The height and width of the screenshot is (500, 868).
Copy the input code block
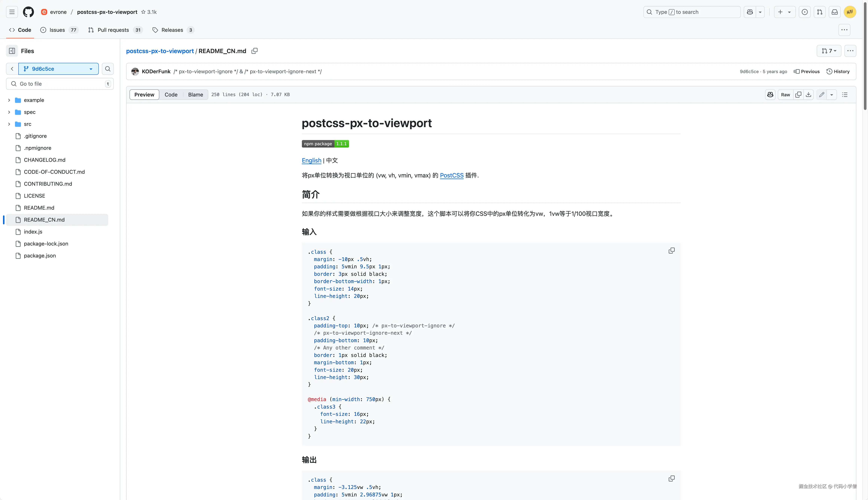point(671,251)
